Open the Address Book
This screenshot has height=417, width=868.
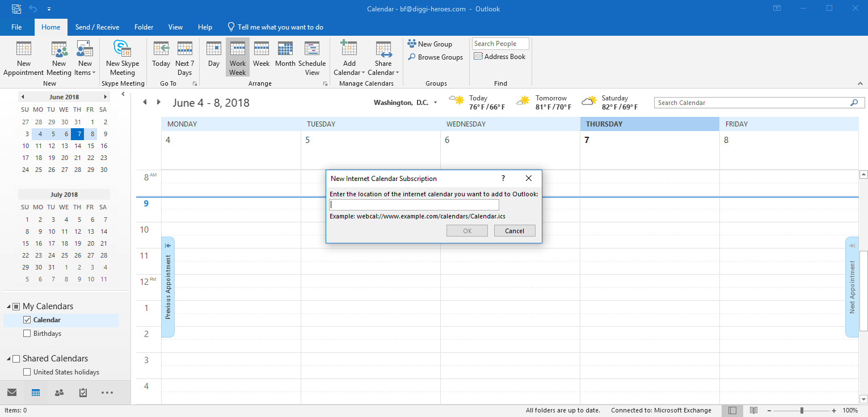pyautogui.click(x=500, y=57)
